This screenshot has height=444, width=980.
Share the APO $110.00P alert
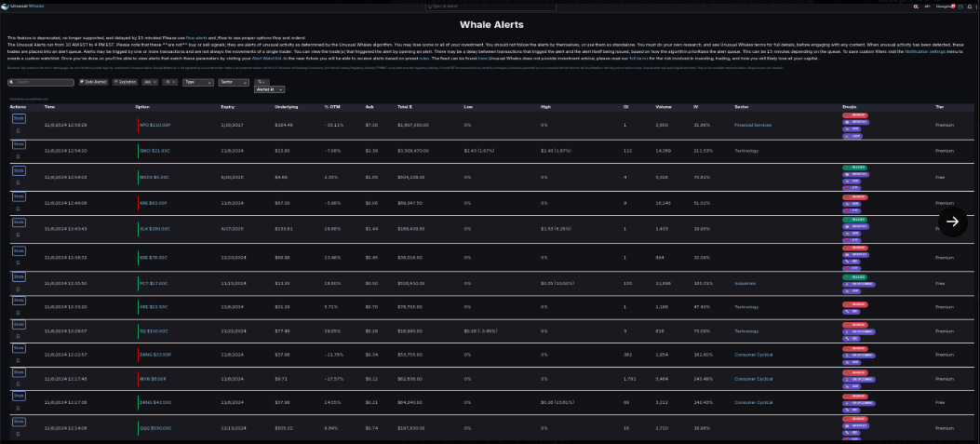pyautogui.click(x=18, y=118)
